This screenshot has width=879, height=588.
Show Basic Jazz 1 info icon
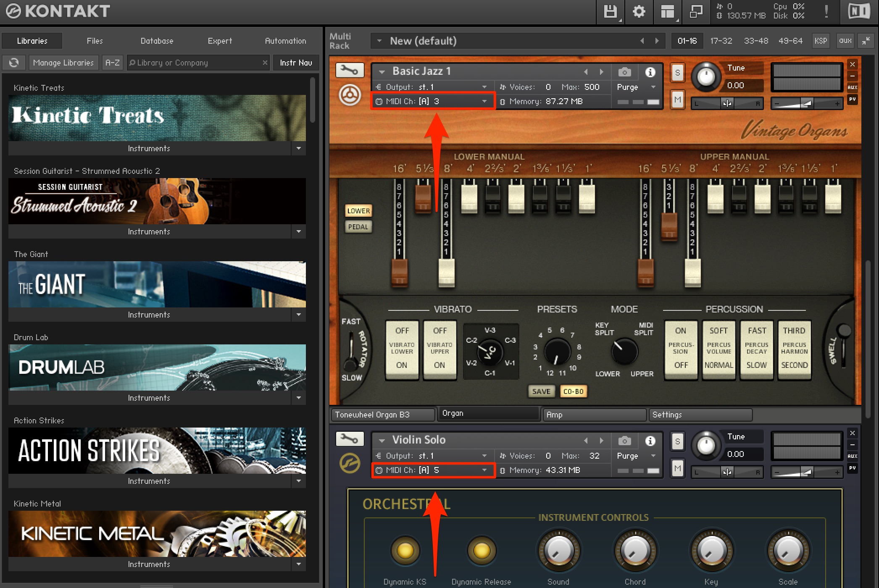650,72
